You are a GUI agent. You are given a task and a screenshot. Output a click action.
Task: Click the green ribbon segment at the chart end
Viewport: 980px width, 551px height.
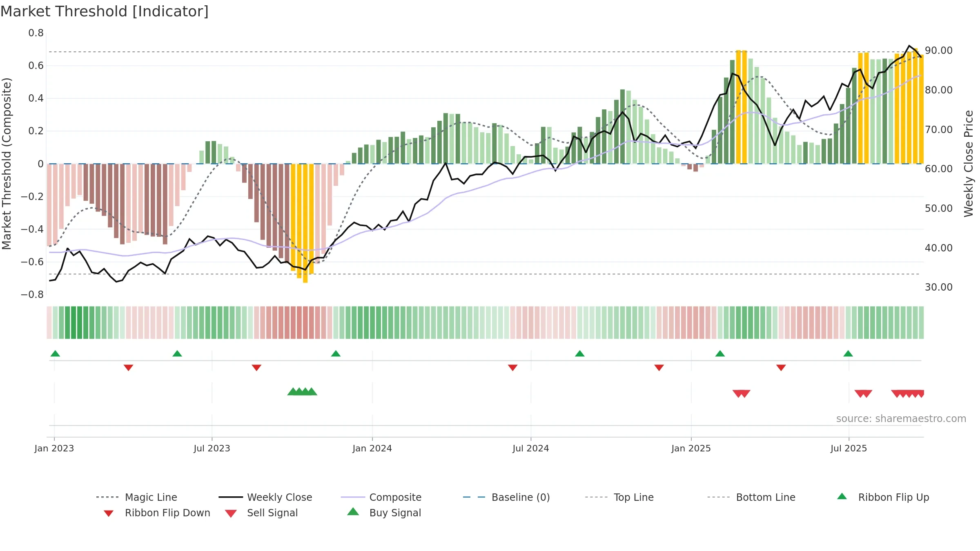click(x=921, y=322)
